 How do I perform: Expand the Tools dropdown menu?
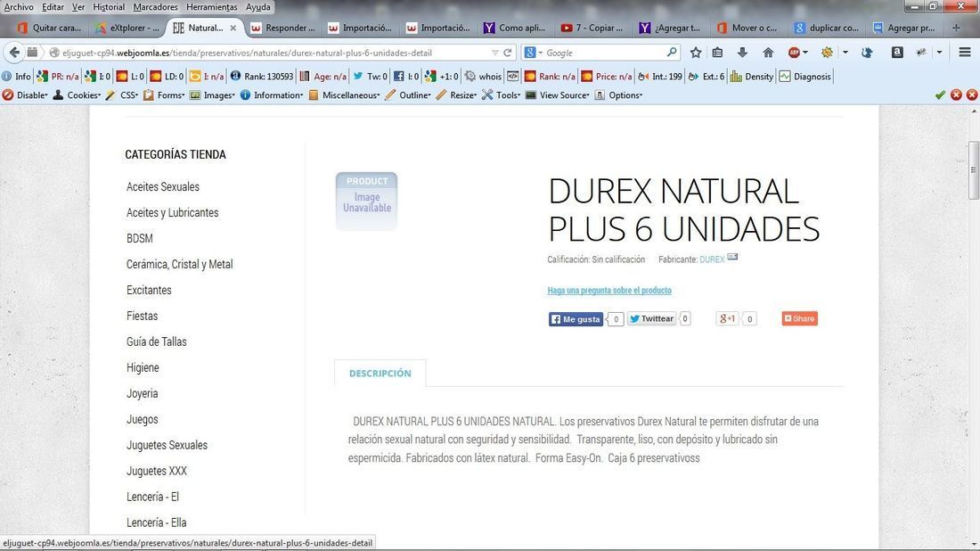(502, 95)
